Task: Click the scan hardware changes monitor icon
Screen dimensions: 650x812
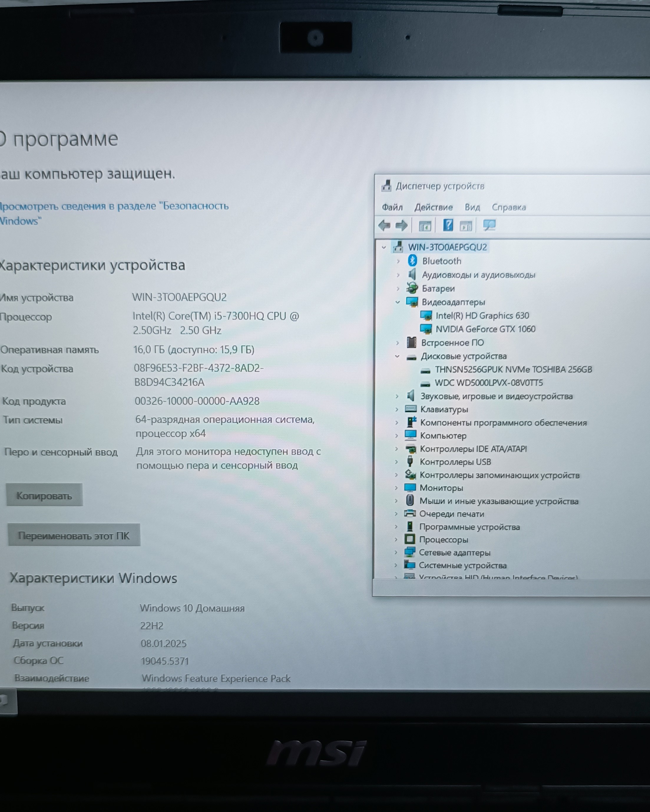Action: point(489,225)
